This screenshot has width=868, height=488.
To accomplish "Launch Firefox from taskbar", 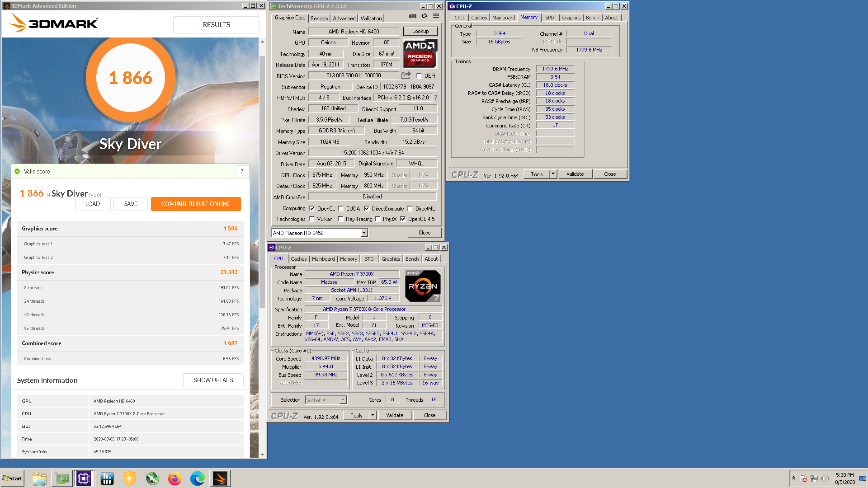I will pos(175,479).
